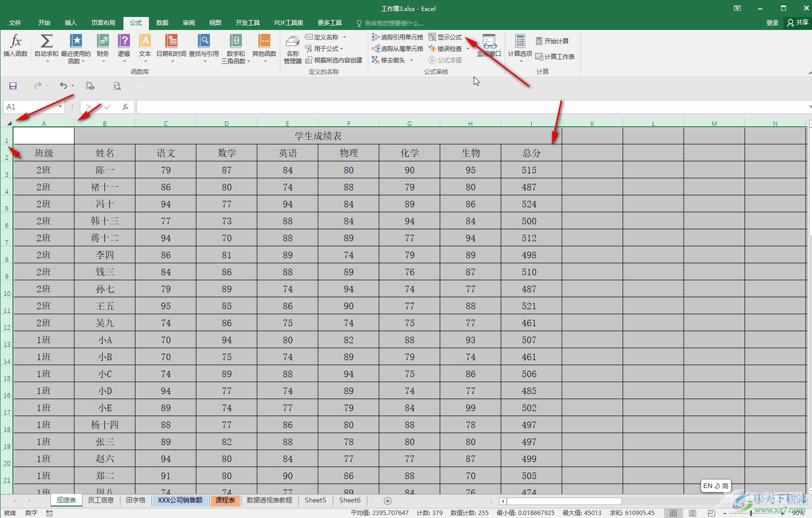Open the File (文件) tab
812x518 pixels.
15,22
